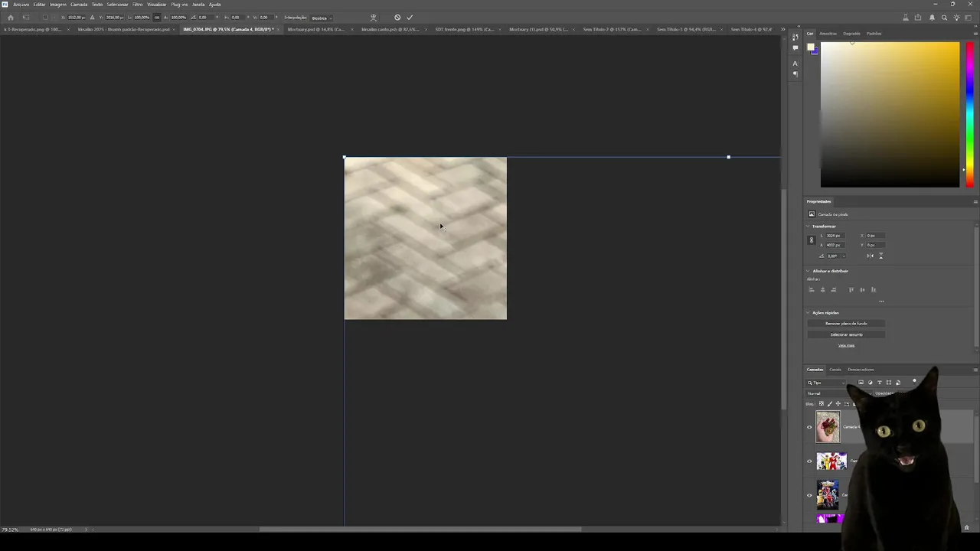Pick a color in the color field

click(890, 114)
